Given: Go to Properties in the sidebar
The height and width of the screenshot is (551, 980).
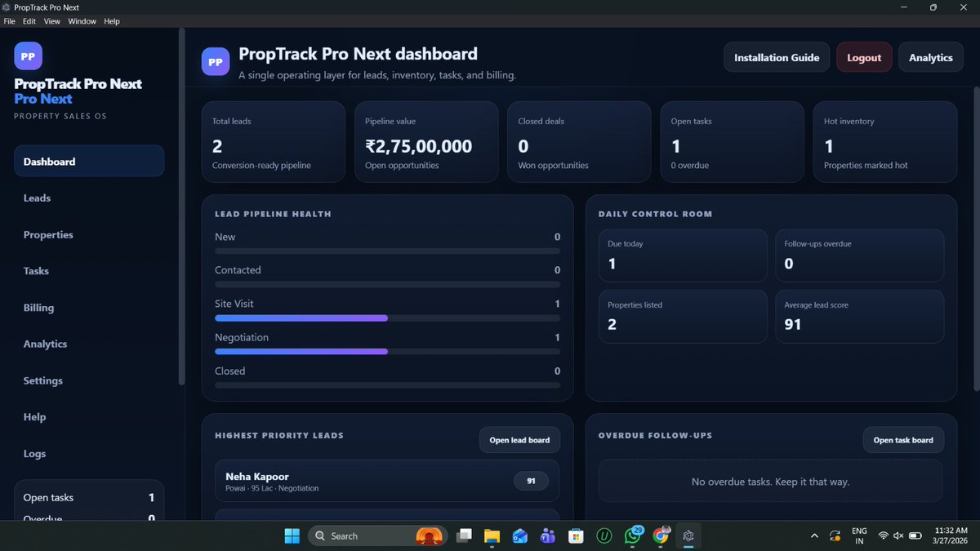Looking at the screenshot, I should 89,235.
